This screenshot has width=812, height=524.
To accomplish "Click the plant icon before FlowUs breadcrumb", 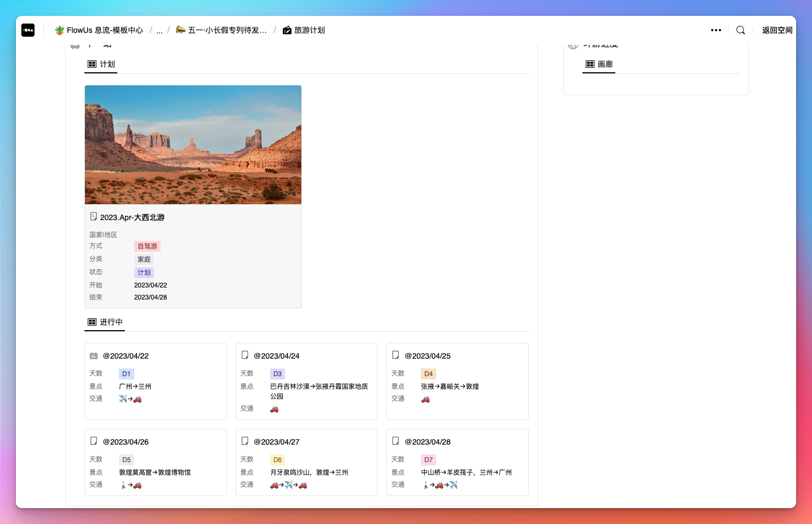I will click(x=60, y=30).
